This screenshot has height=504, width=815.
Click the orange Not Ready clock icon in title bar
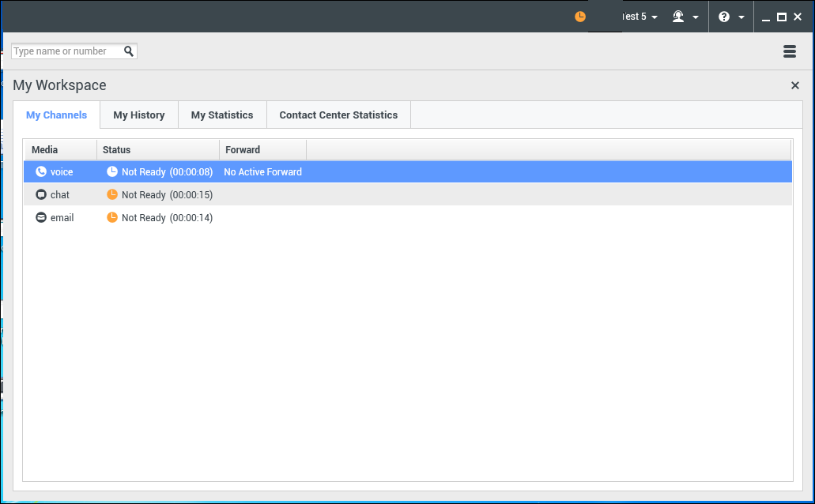click(580, 17)
